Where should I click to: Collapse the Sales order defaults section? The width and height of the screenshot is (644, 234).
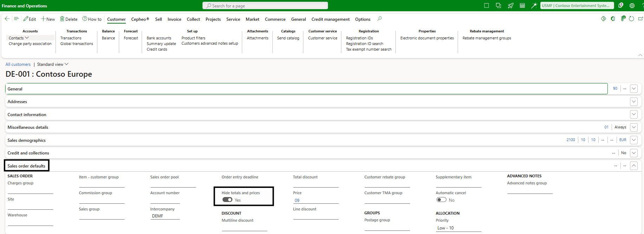coord(633,166)
